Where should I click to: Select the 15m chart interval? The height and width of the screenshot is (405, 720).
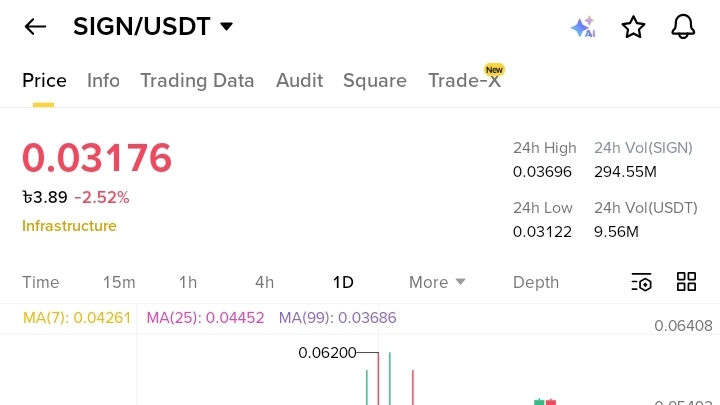point(119,282)
